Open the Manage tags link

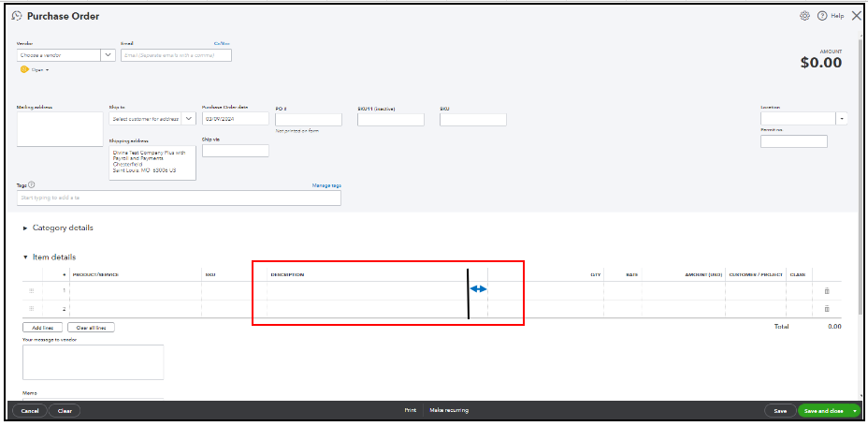tap(325, 185)
